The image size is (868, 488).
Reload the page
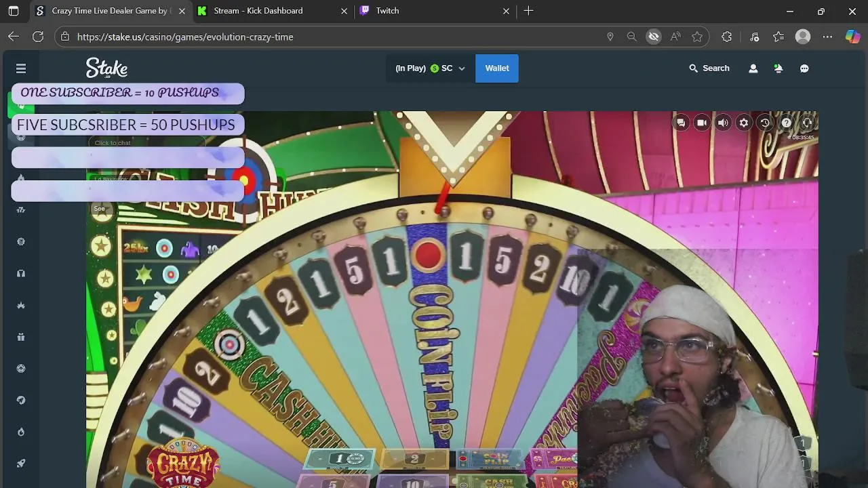pyautogui.click(x=38, y=37)
